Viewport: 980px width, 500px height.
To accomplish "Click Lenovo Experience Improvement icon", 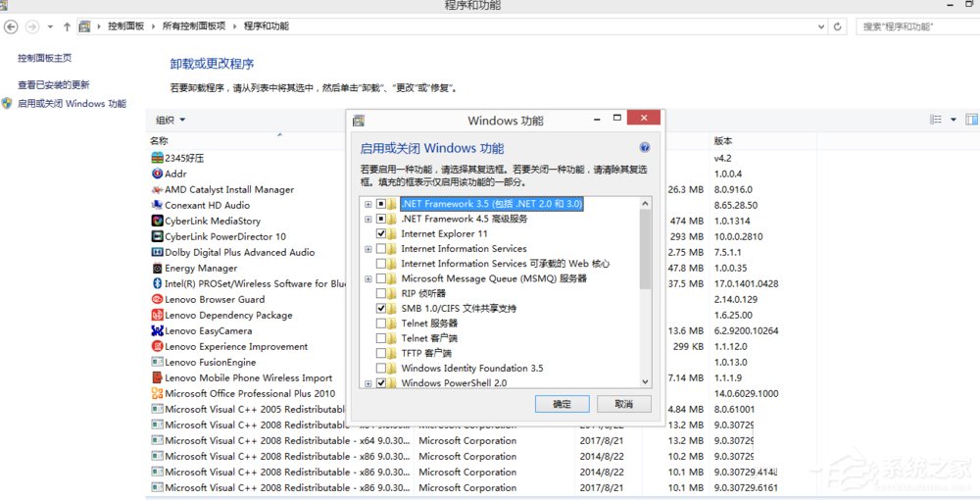I will [x=157, y=346].
